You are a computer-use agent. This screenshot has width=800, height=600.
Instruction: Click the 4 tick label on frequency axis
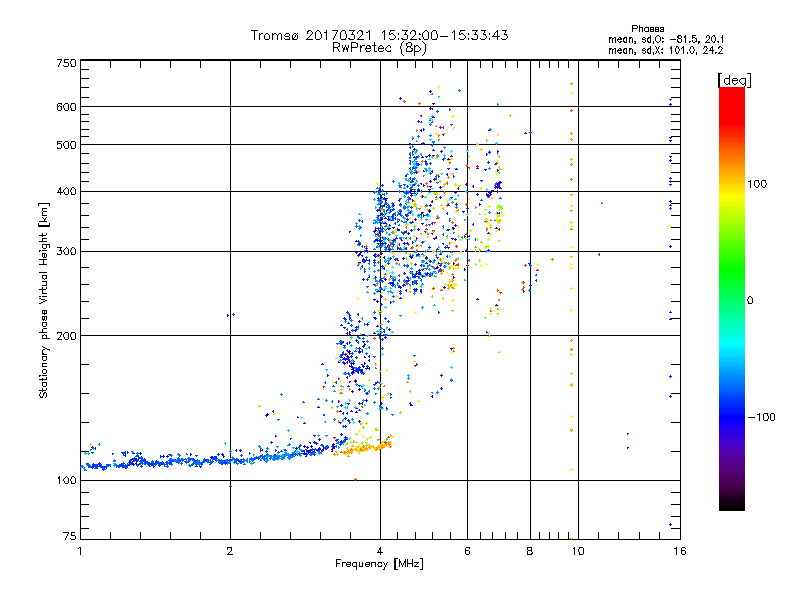click(380, 551)
